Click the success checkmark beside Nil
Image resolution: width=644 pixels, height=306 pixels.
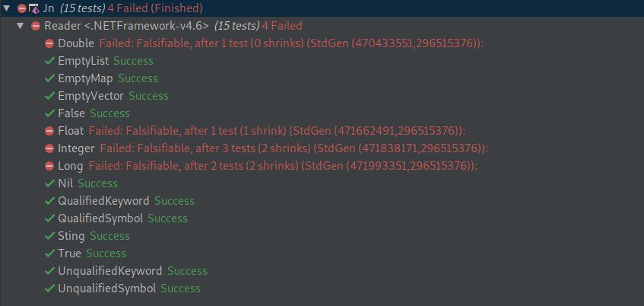click(49, 183)
